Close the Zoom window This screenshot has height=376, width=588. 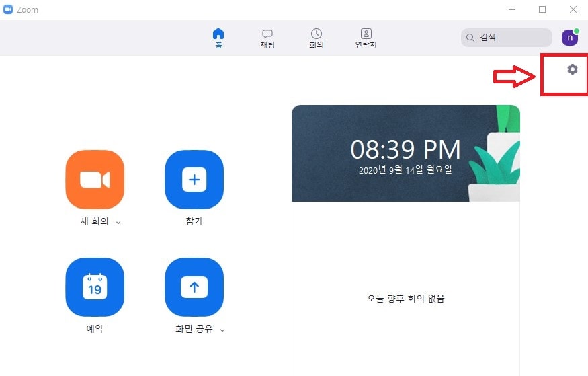pos(573,10)
